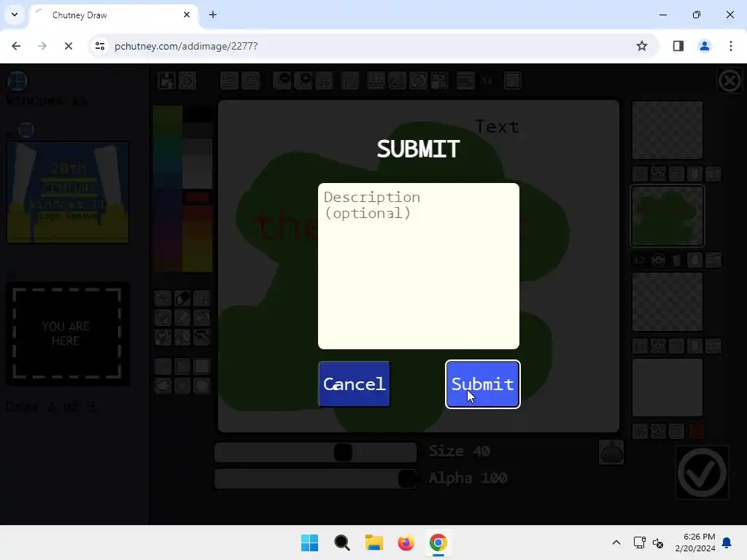The height and width of the screenshot is (560, 747).
Task: Launch File Explorer from the taskbar
Action: (x=374, y=542)
